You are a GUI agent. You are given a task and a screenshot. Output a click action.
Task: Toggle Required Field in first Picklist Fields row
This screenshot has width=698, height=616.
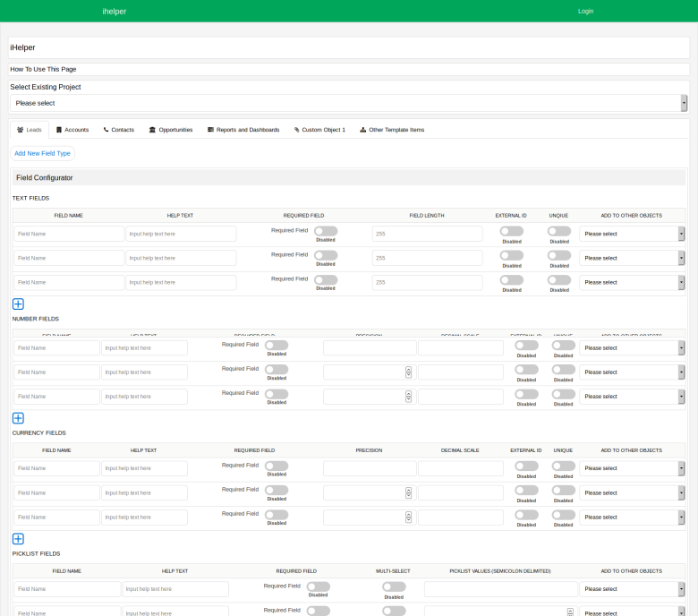click(x=319, y=586)
